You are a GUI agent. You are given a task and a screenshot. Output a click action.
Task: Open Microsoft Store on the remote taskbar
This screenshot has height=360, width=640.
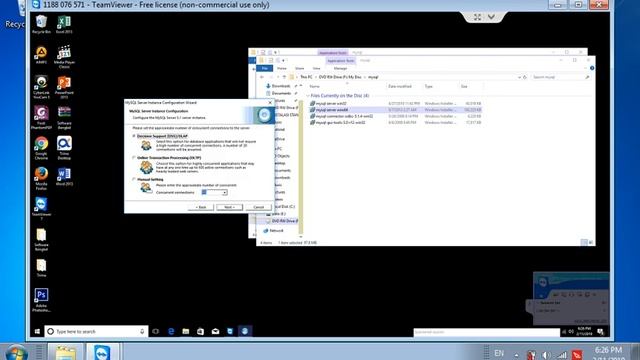200,331
